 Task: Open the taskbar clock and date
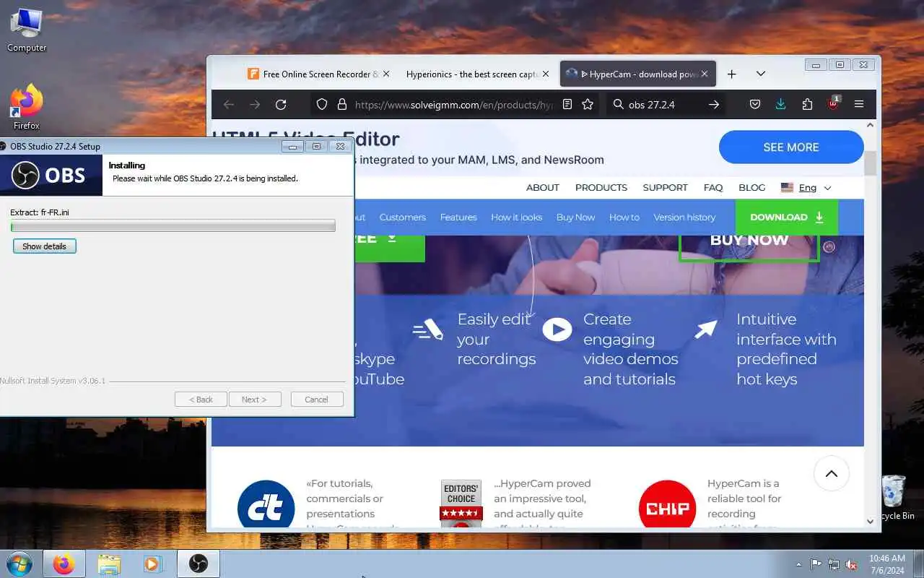click(x=886, y=564)
